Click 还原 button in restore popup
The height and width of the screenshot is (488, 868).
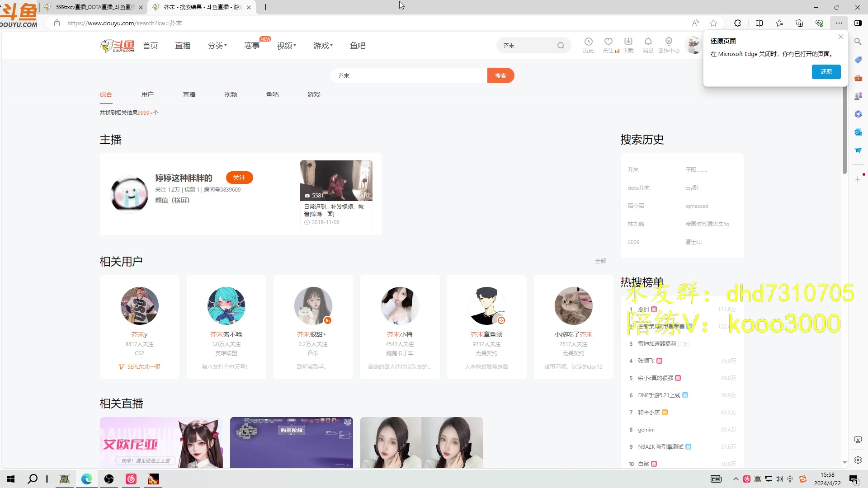pyautogui.click(x=826, y=72)
